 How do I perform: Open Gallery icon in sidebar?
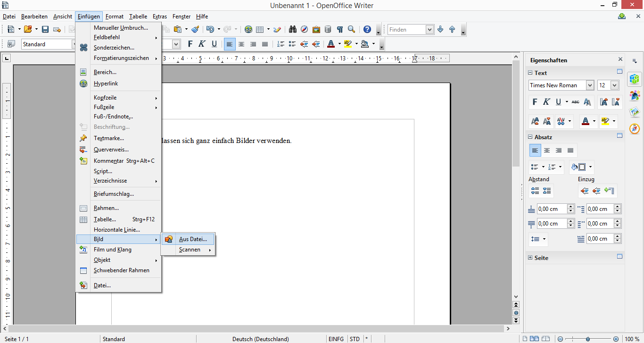(635, 112)
